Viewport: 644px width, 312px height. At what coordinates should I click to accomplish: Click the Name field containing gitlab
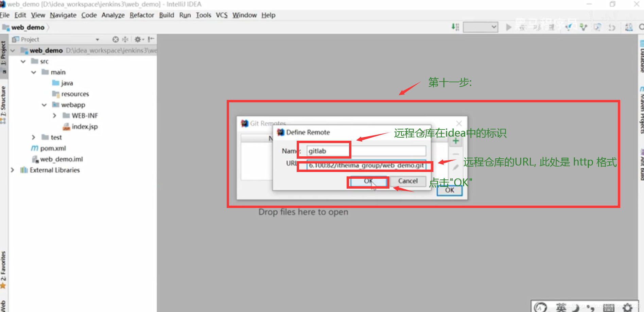pyautogui.click(x=366, y=151)
